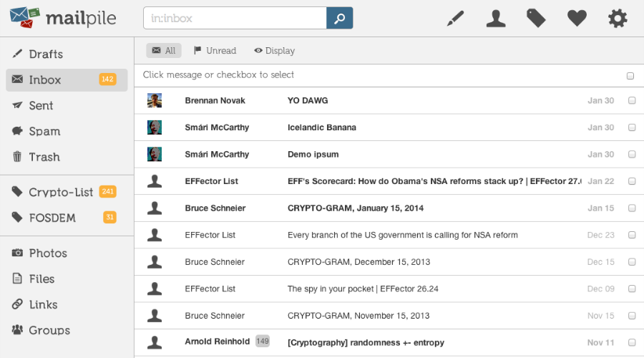Image resolution: width=644 pixels, height=358 pixels.
Task: Open settings gear icon
Action: [618, 18]
